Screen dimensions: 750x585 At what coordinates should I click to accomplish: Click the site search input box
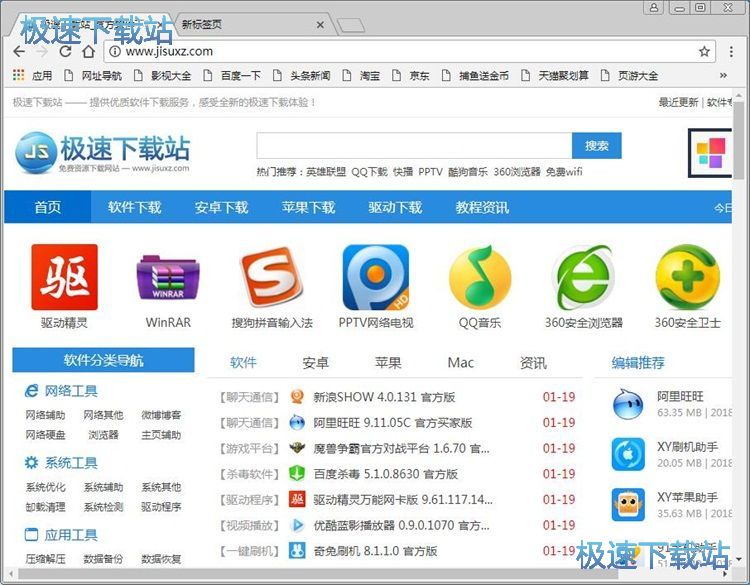(414, 145)
